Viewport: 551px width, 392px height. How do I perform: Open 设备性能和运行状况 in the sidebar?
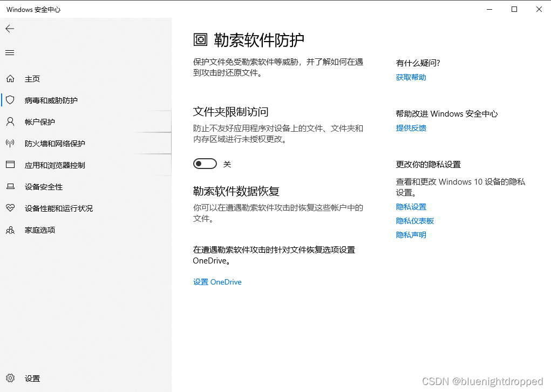[86, 208]
